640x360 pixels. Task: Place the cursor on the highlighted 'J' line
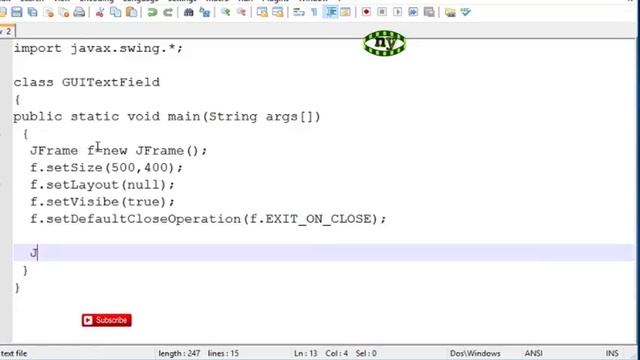[x=324, y=253]
